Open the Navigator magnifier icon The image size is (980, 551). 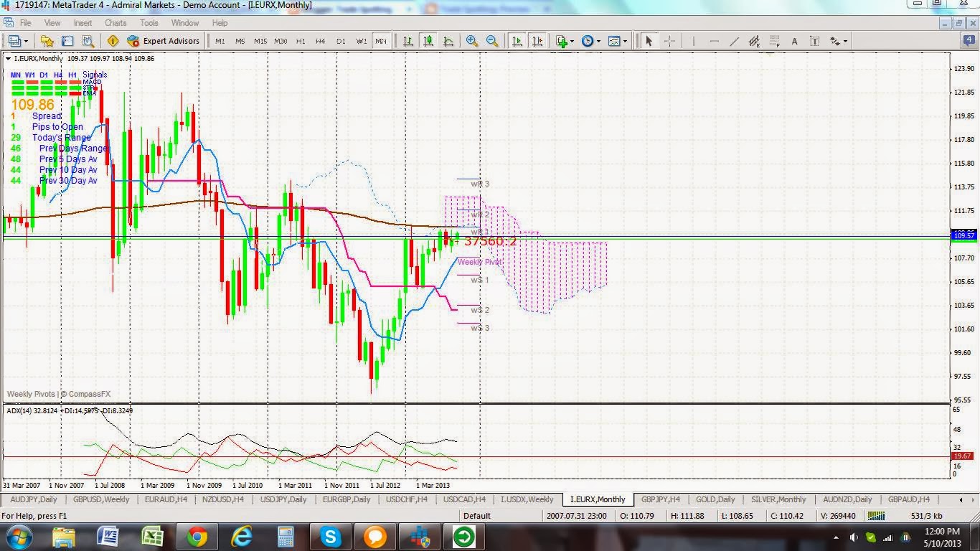pyautogui.click(x=88, y=41)
